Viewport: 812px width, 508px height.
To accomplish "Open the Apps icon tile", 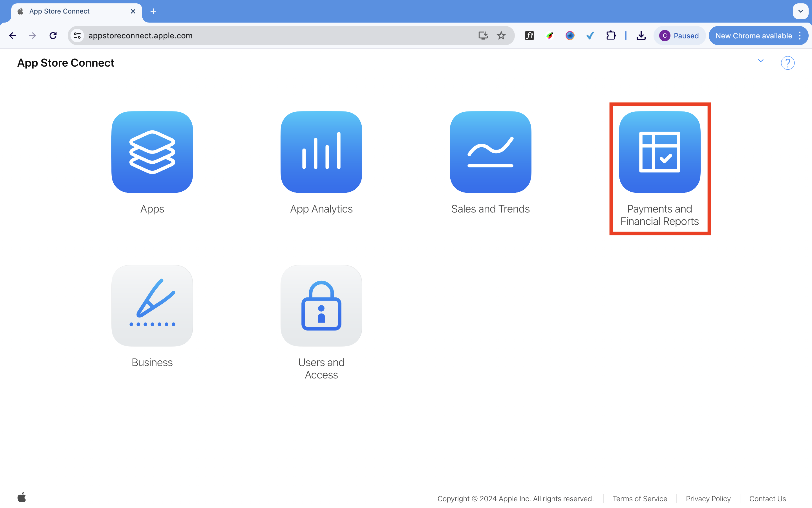I will point(152,152).
